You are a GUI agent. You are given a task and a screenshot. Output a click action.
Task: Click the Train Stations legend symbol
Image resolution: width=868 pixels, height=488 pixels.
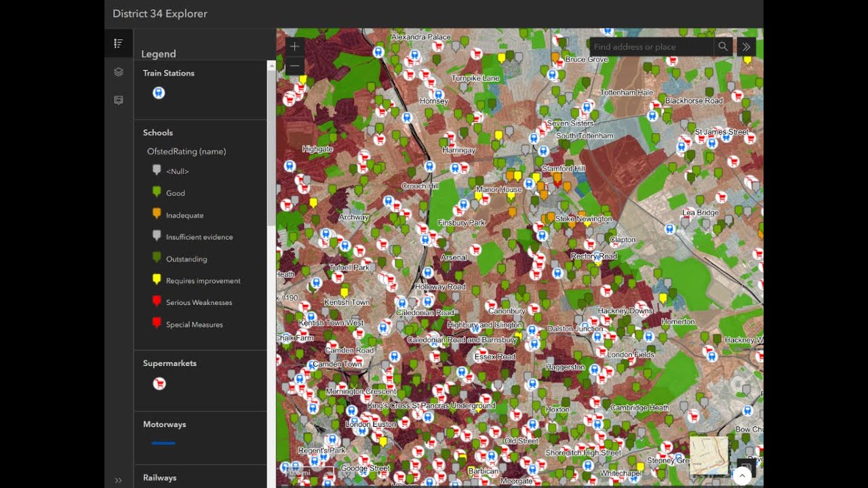click(x=159, y=93)
